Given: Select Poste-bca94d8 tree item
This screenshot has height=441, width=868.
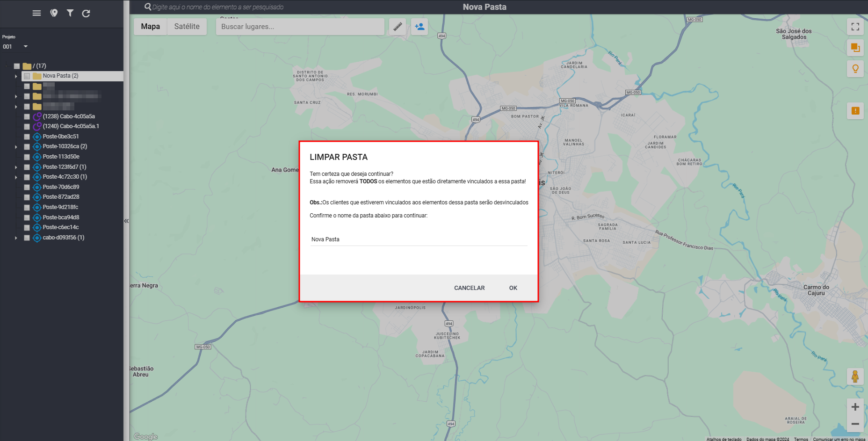Looking at the screenshot, I should pos(61,217).
